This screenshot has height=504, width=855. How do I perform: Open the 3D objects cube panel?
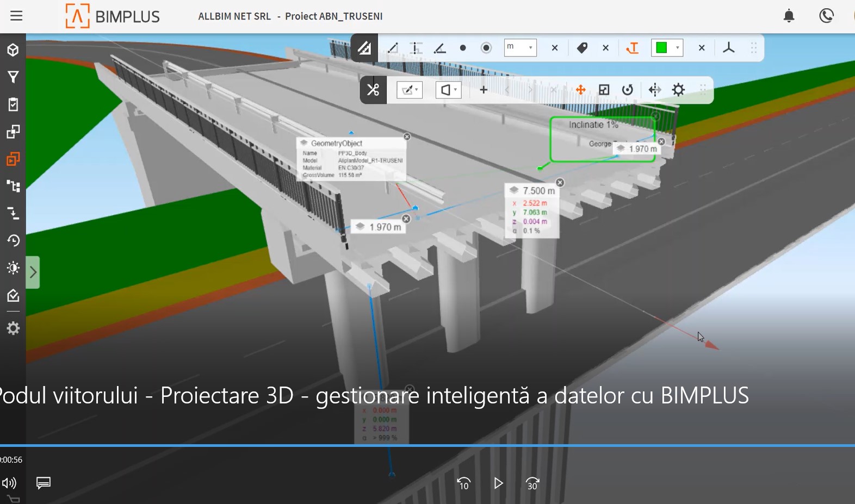click(x=13, y=50)
